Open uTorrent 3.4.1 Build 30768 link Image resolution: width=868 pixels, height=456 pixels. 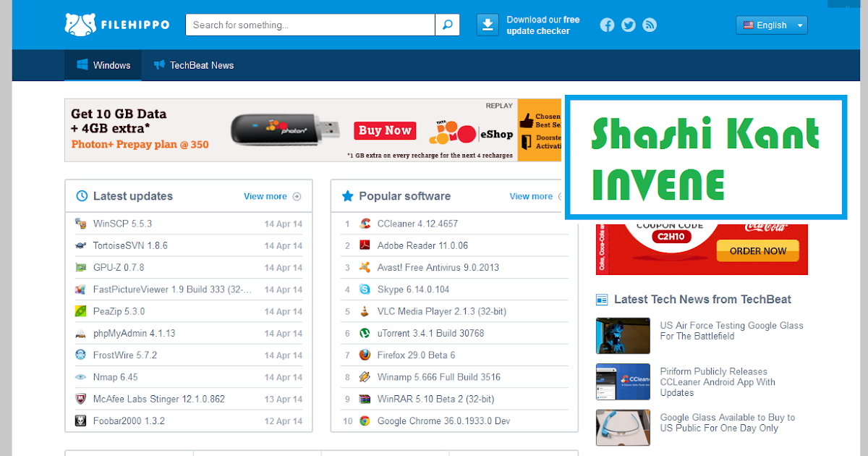click(x=430, y=333)
